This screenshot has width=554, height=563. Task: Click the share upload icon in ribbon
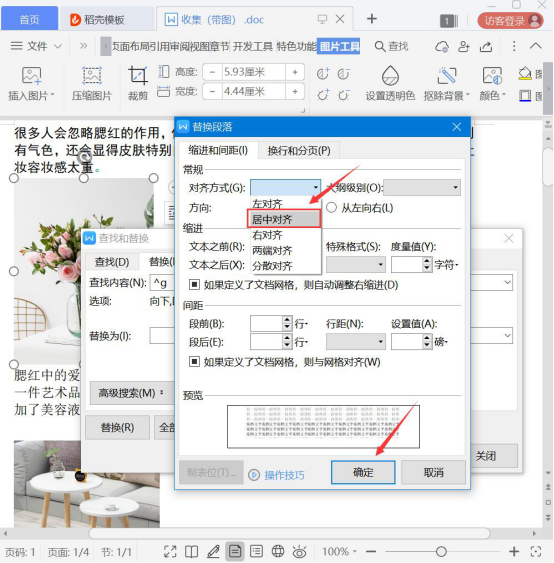(486, 46)
